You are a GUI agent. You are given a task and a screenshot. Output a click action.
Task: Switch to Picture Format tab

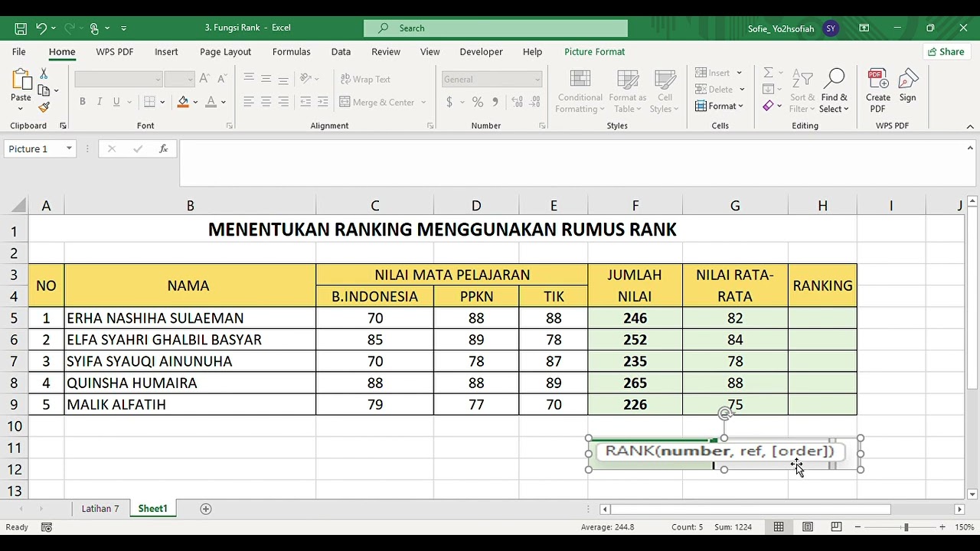point(594,52)
